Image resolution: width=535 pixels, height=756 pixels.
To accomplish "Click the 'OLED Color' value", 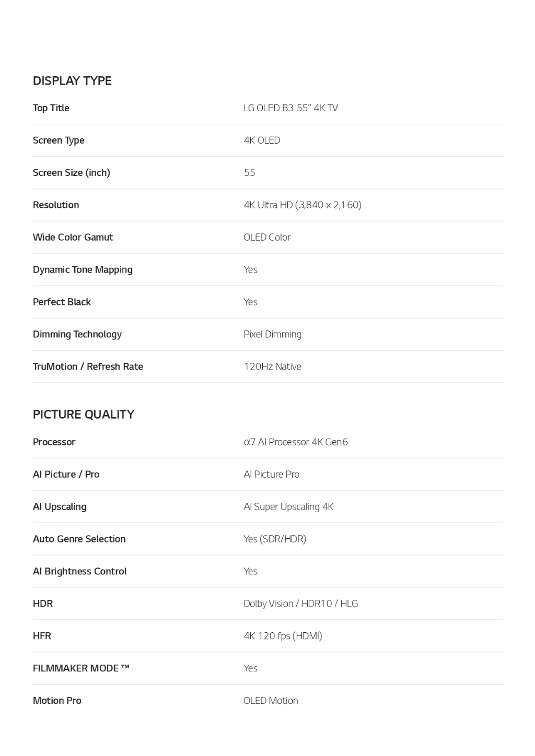I will click(267, 238).
